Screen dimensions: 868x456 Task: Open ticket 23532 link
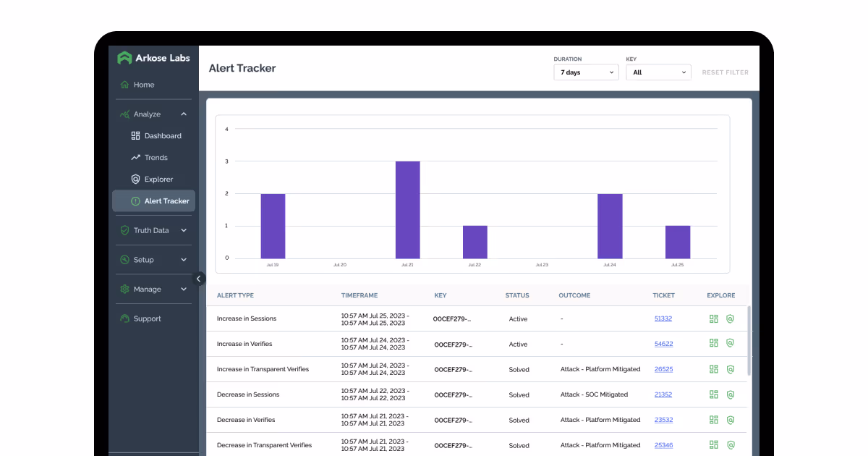pyautogui.click(x=663, y=420)
